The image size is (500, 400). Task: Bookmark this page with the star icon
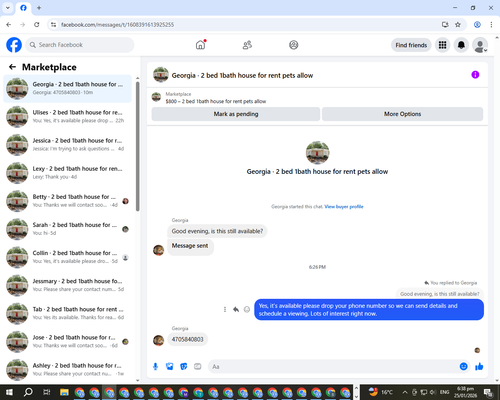[458, 25]
